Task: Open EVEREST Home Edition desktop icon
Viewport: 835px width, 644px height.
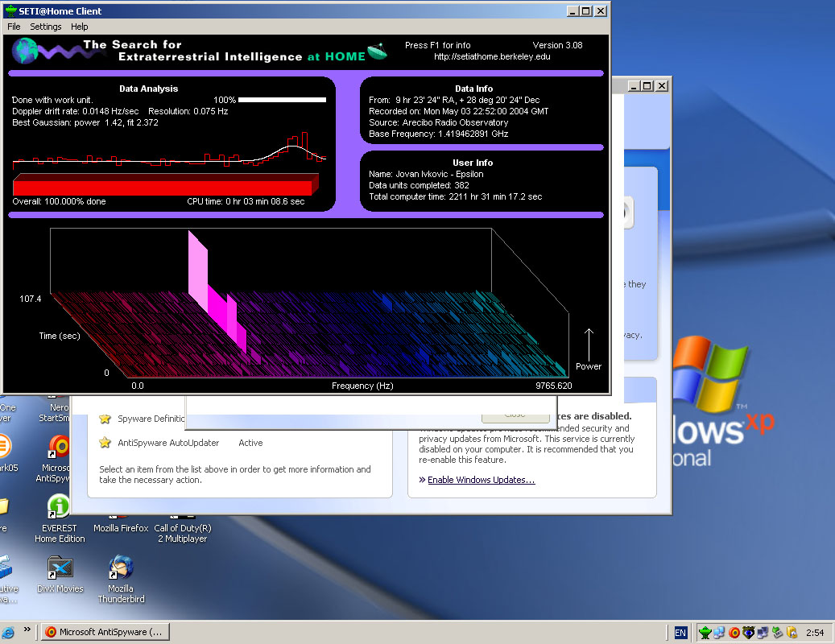Action: click(59, 506)
